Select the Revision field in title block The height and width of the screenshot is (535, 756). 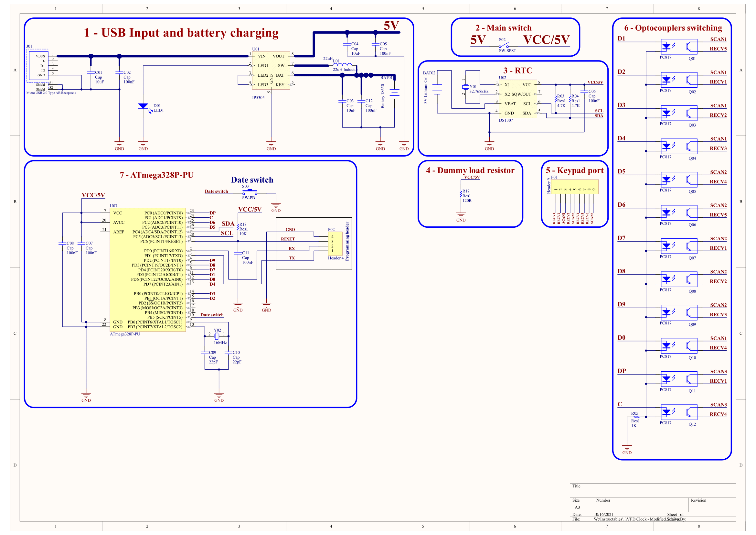point(712,504)
